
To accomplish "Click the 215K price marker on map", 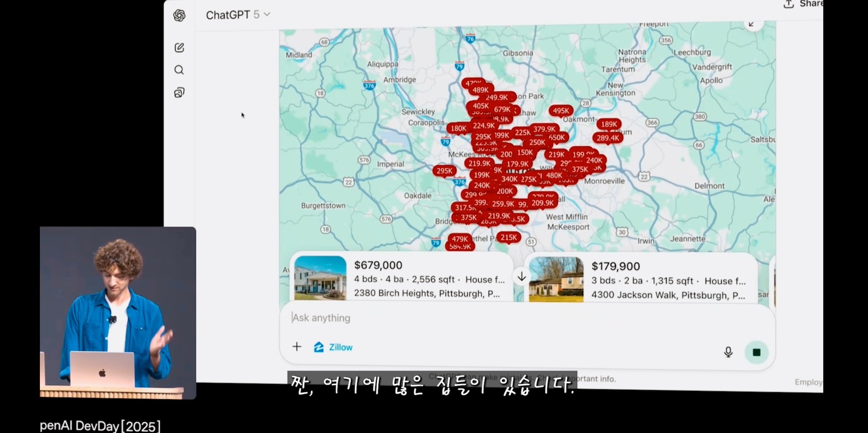I will [x=509, y=237].
